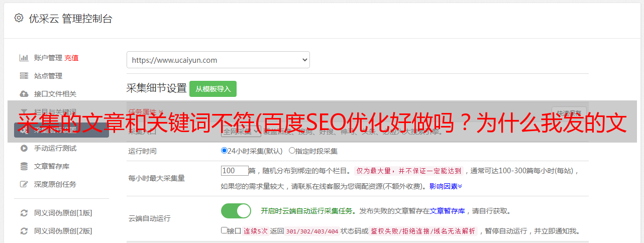Click the 每小时最大采集量 input with 100
Image resolution: width=644 pixels, height=243 pixels.
coord(235,171)
